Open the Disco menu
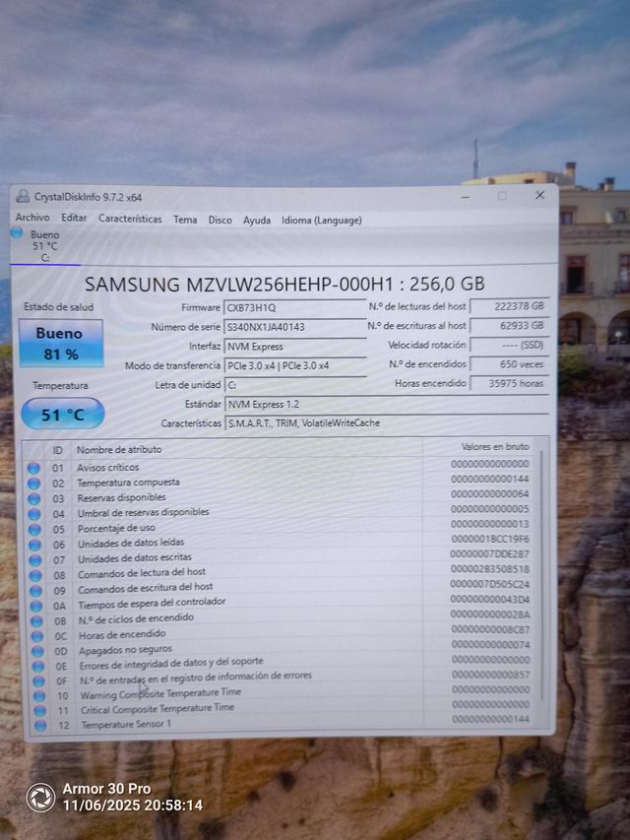Screen dimensions: 630x840 (220, 221)
